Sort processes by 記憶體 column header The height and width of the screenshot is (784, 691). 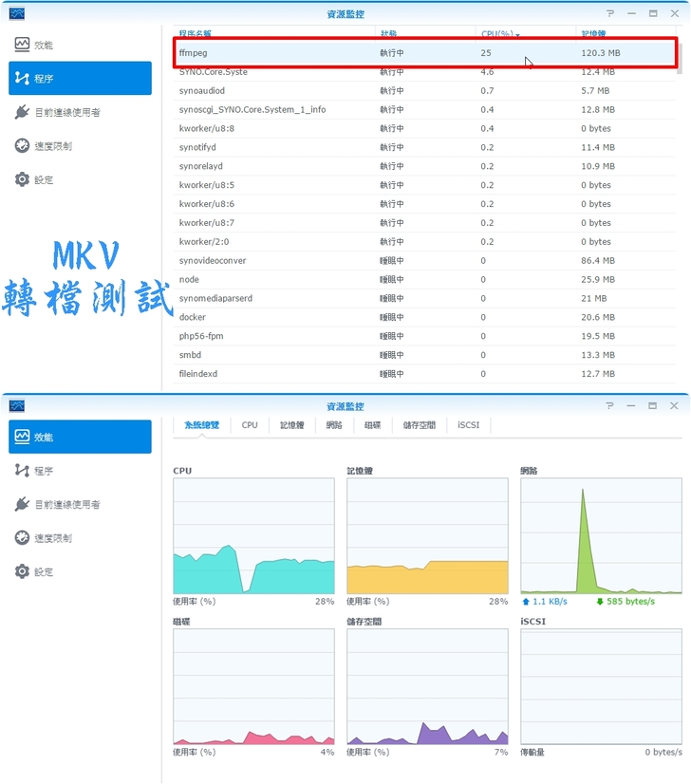pos(594,34)
